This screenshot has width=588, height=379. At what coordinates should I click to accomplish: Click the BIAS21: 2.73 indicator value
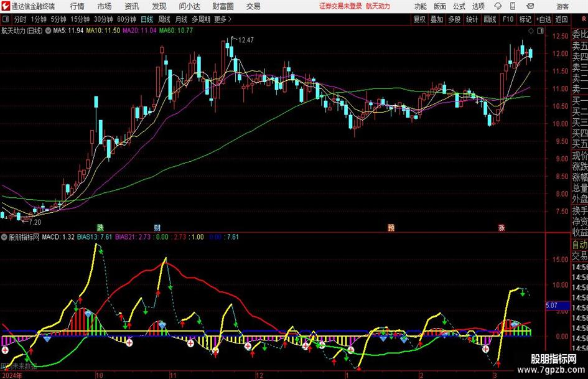coord(133,237)
